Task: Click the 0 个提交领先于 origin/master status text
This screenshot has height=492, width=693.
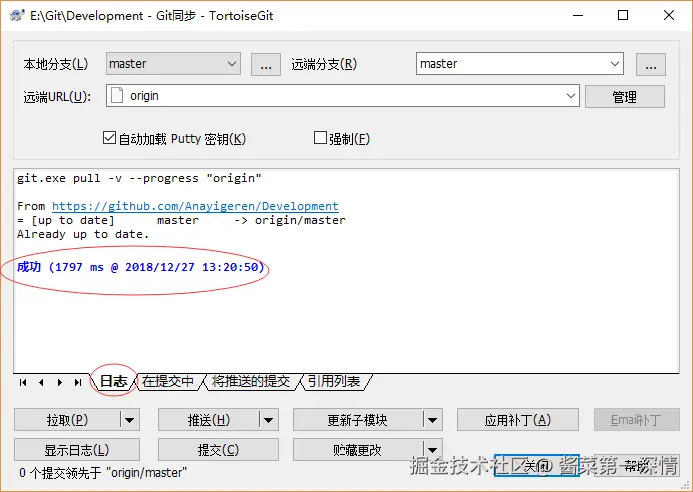Action: coord(103,473)
